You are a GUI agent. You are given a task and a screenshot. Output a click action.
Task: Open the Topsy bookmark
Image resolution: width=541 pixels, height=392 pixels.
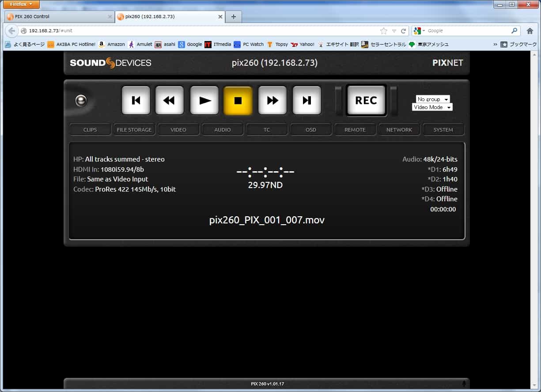277,44
